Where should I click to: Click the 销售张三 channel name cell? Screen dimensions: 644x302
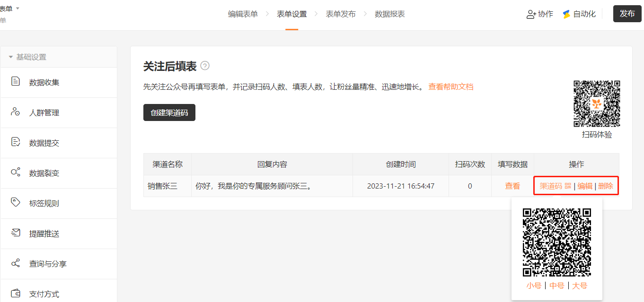pyautogui.click(x=168, y=186)
